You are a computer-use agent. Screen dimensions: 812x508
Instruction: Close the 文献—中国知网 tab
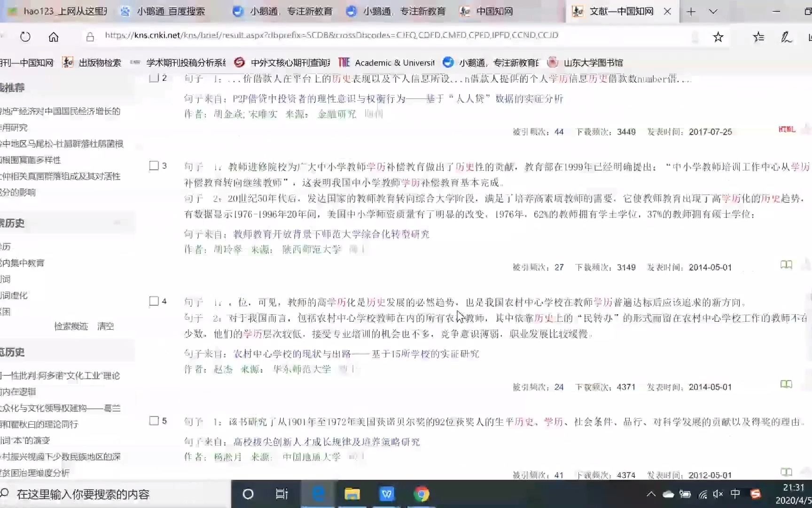pyautogui.click(x=667, y=11)
